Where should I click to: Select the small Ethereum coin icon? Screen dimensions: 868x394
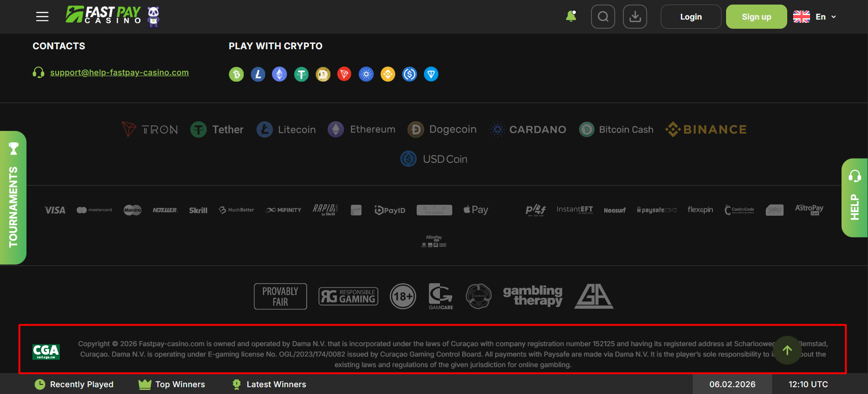(x=279, y=74)
